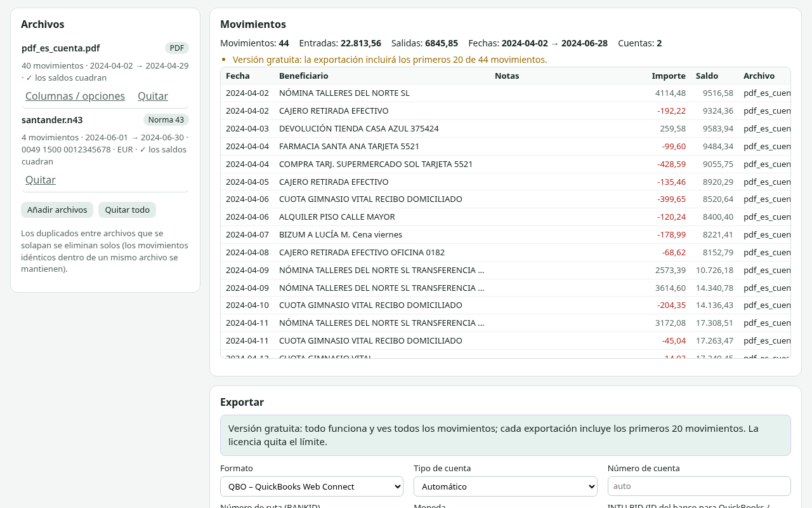Click the Archivos panel heading
This screenshot has width=812, height=508.
[x=43, y=24]
